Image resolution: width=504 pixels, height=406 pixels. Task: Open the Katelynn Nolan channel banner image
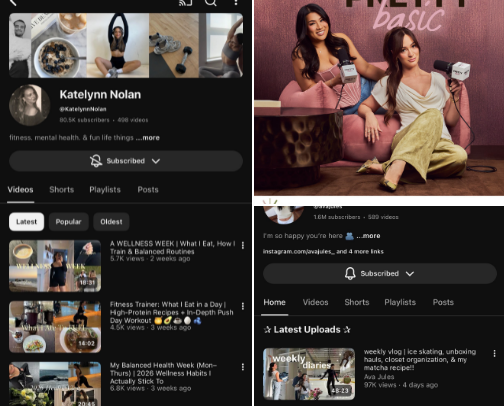pos(126,45)
